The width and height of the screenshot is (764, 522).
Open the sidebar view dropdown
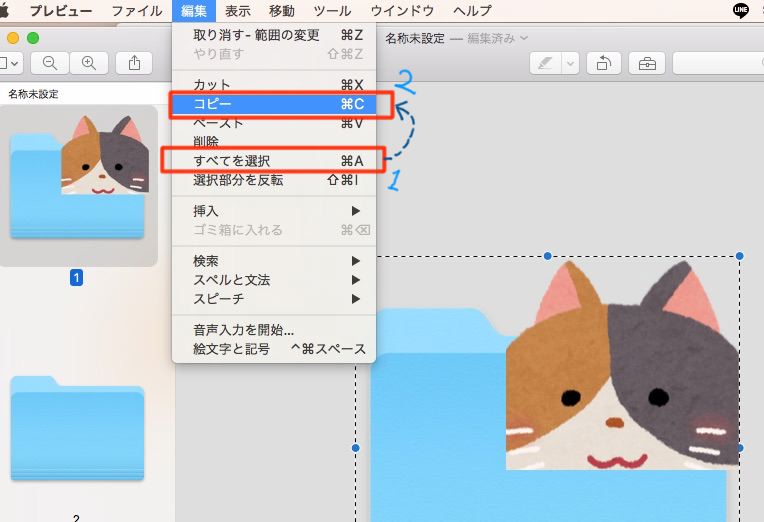click(x=10, y=63)
